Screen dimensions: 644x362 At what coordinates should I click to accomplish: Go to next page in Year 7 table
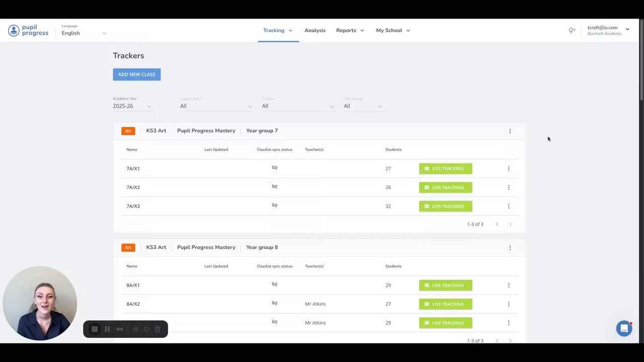[x=510, y=224]
